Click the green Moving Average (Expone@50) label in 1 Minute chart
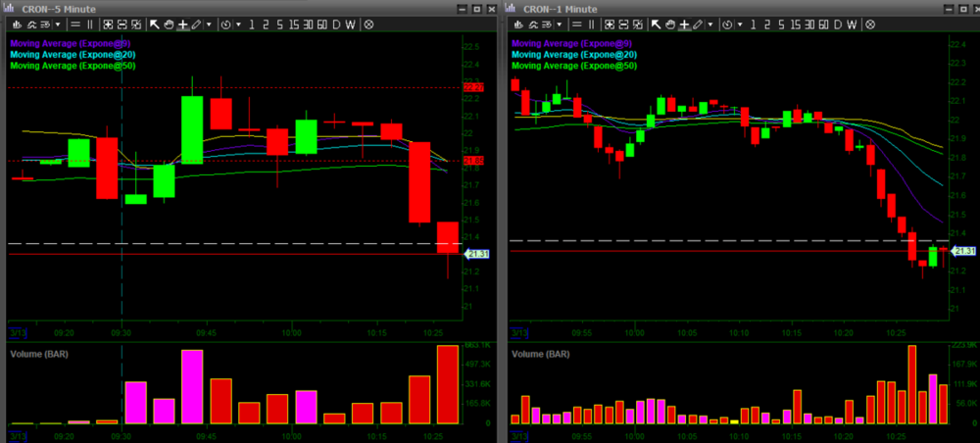This screenshot has height=443, width=980. (574, 66)
